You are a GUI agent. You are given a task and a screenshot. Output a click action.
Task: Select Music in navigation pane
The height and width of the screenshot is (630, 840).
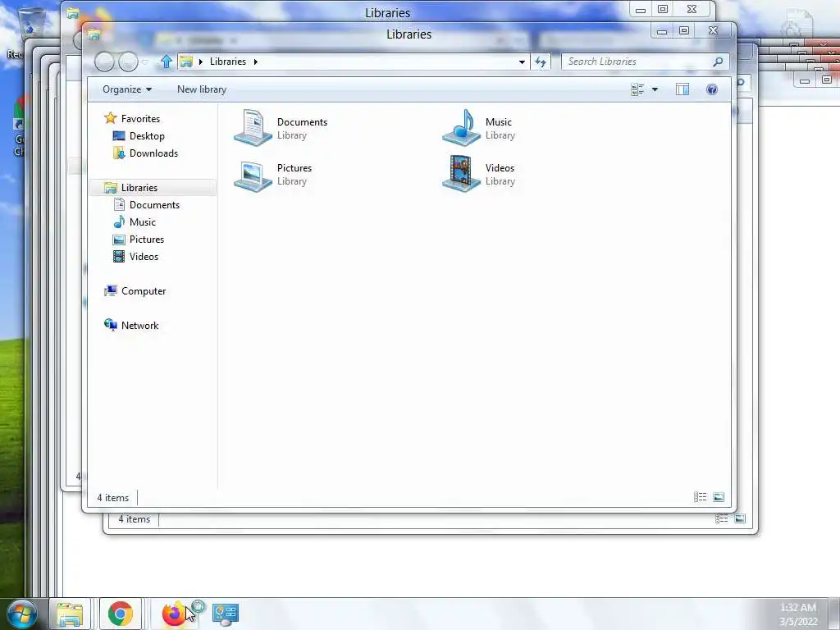pos(143,221)
